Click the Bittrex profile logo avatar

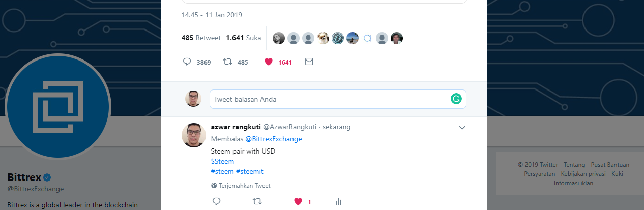[57, 106]
